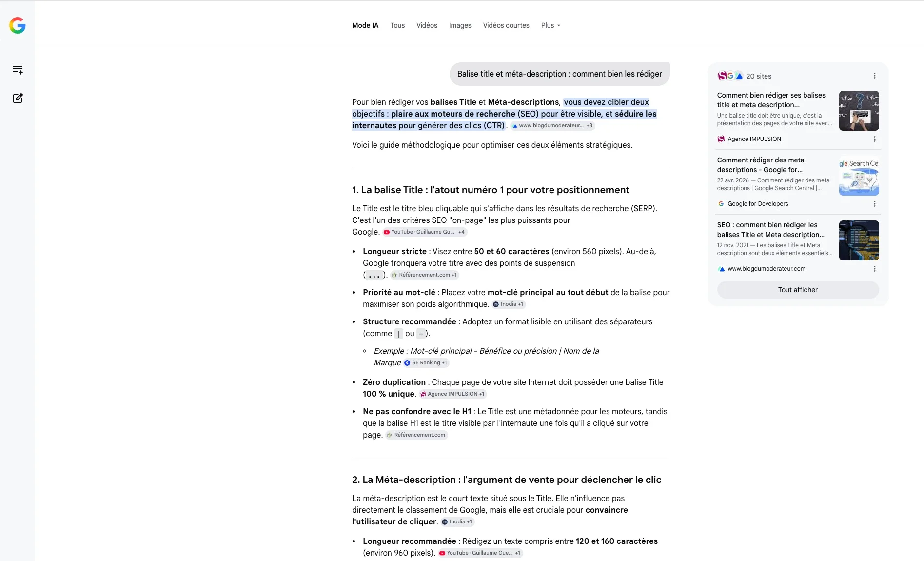Click the stacked site favicons beside 20 sites
924x561 pixels.
click(730, 76)
